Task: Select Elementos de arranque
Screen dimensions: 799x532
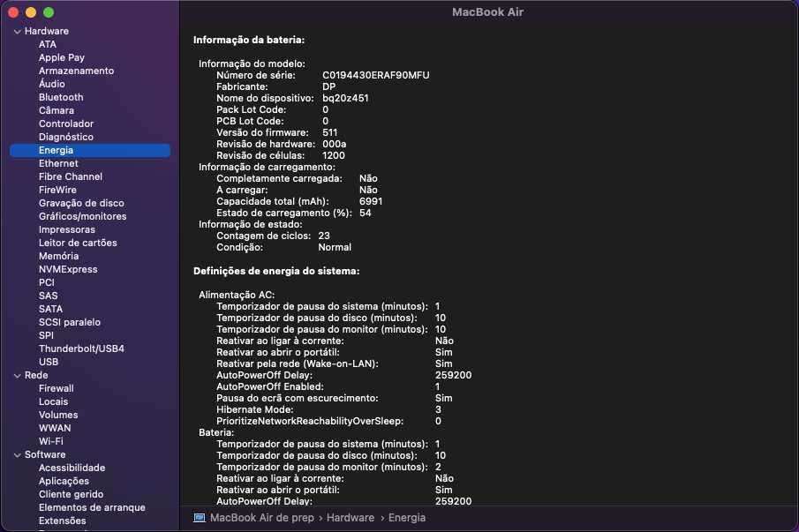Action: pos(92,507)
